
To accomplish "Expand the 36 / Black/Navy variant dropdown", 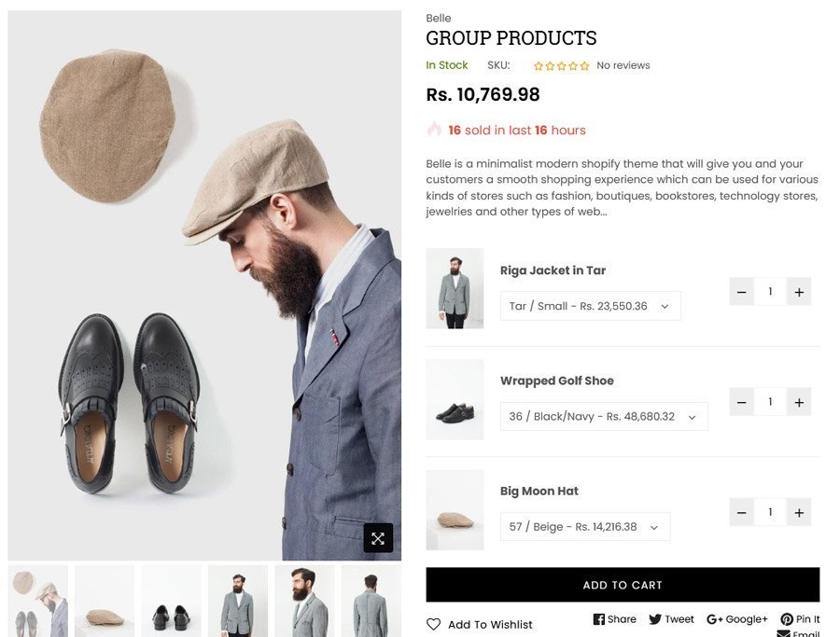I will 604,417.
